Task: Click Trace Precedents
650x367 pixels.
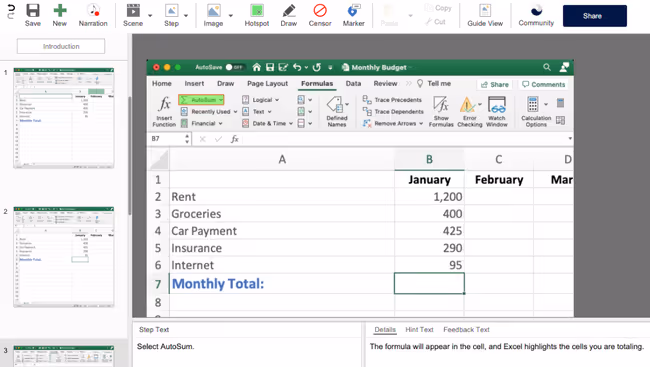Action: 393,100
